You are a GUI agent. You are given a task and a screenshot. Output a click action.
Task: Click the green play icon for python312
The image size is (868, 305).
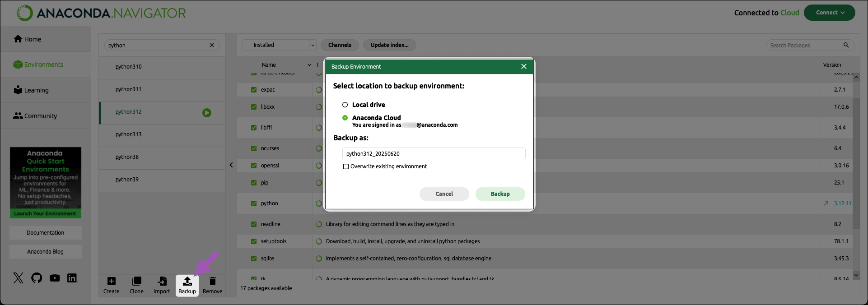[207, 113]
